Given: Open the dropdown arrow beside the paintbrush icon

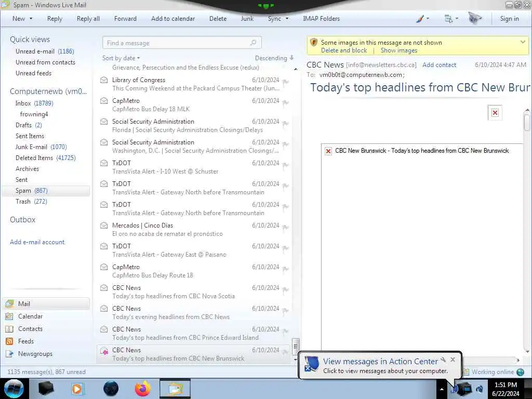Looking at the screenshot, I should click(428, 19).
